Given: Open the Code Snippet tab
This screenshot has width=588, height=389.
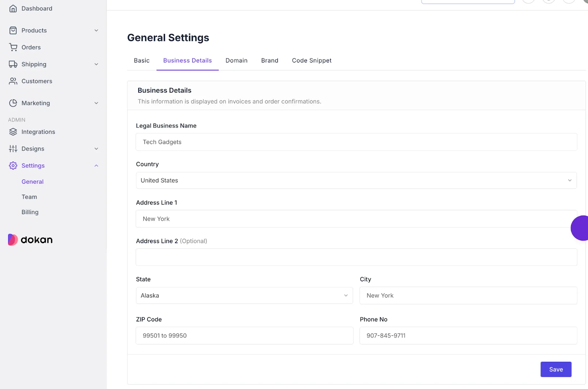Looking at the screenshot, I should (312, 61).
